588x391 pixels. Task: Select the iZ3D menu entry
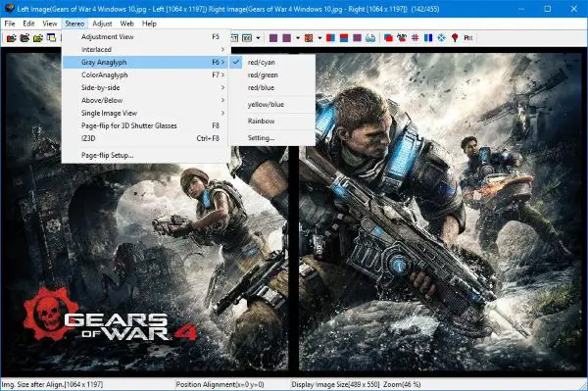click(146, 138)
